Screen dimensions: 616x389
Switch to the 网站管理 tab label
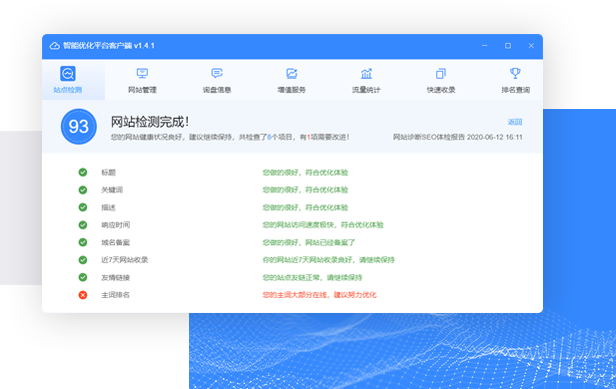pyautogui.click(x=142, y=90)
